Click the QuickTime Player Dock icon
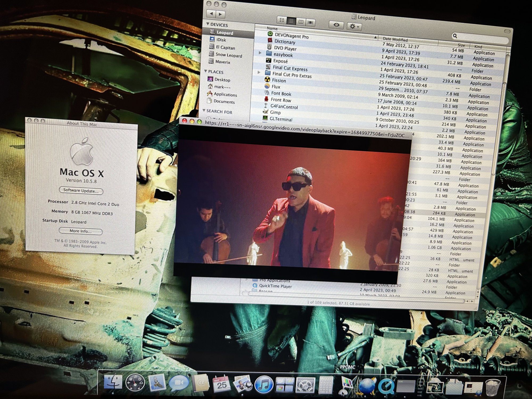This screenshot has height=399, width=532. (386, 386)
